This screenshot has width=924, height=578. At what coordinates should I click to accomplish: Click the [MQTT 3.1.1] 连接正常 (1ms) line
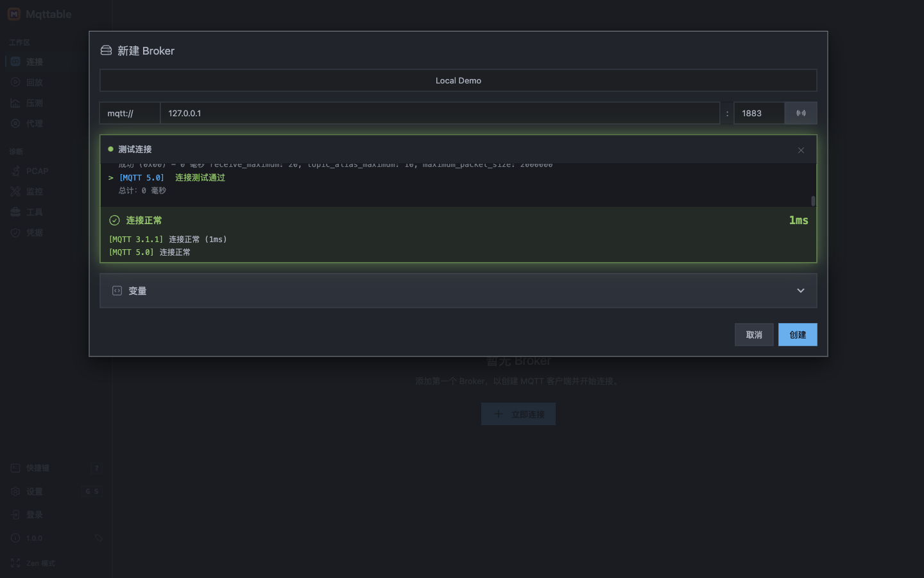tap(168, 240)
